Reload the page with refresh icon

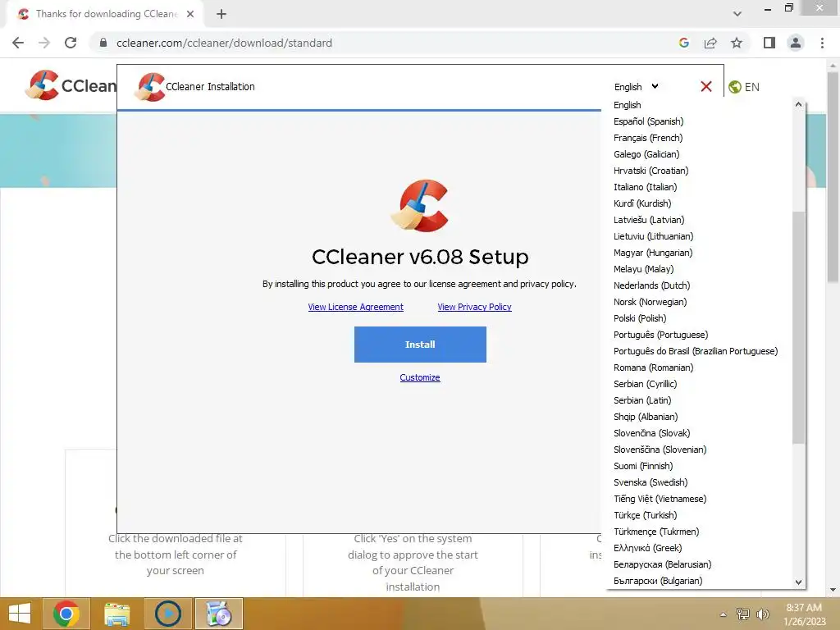[x=71, y=43]
